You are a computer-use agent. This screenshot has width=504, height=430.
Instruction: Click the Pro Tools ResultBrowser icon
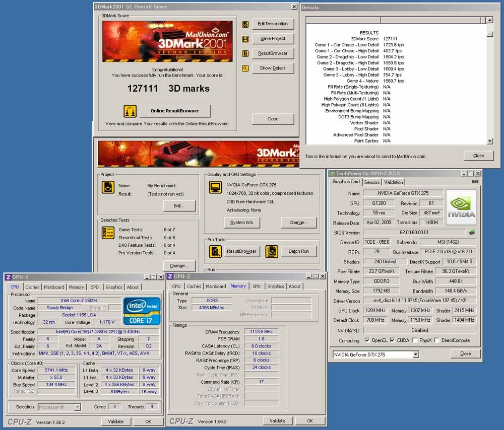coord(215,251)
